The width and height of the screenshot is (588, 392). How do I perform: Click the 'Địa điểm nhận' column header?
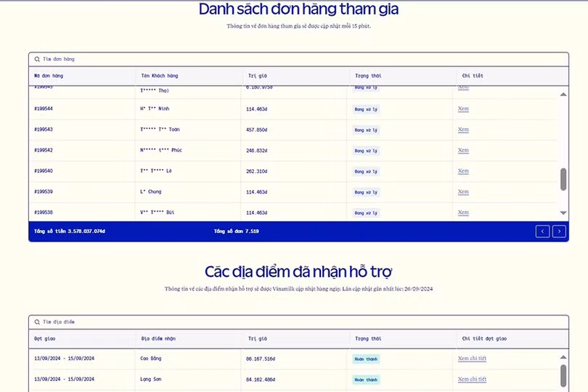158,338
